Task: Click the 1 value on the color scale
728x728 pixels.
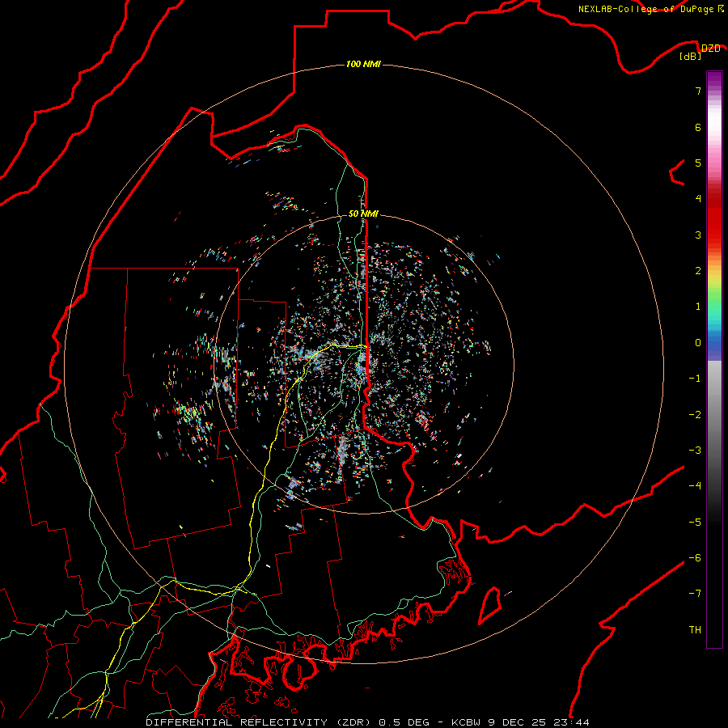Action: point(698,307)
